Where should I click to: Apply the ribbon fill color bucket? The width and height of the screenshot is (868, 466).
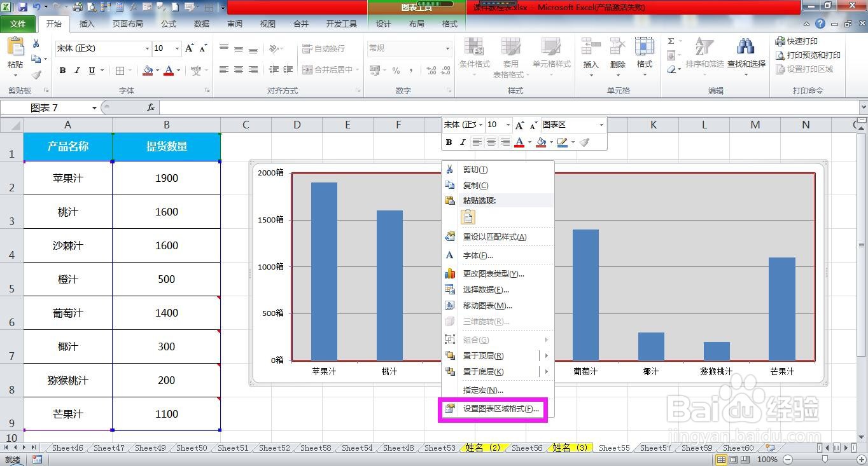[x=148, y=71]
